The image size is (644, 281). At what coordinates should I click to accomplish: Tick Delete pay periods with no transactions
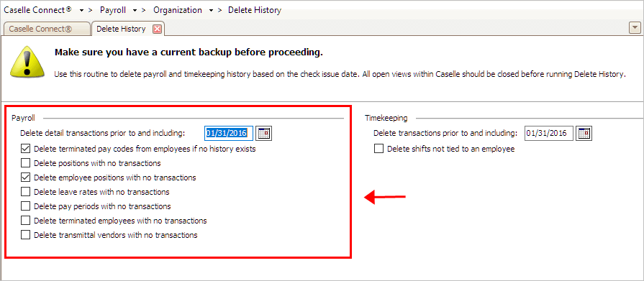pyautogui.click(x=25, y=206)
